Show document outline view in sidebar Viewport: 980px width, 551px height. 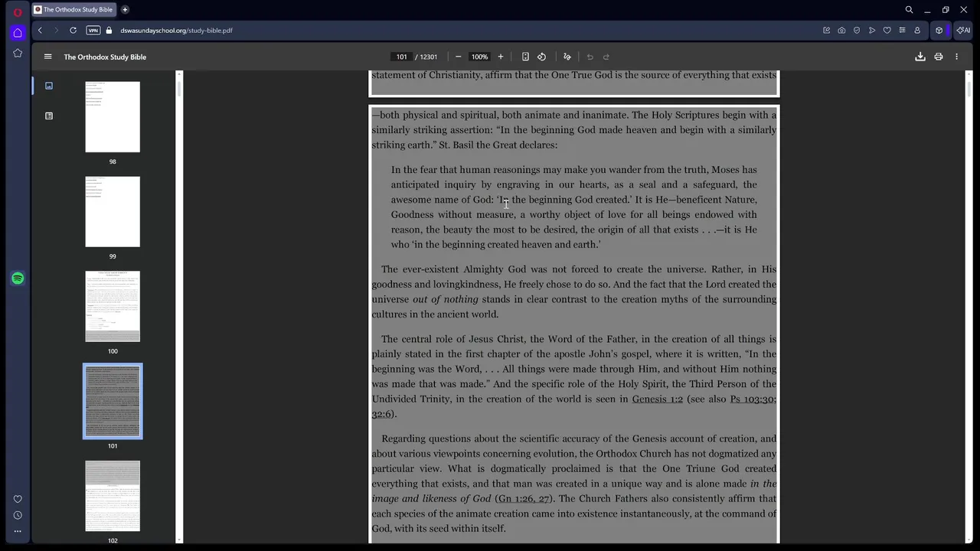click(49, 116)
